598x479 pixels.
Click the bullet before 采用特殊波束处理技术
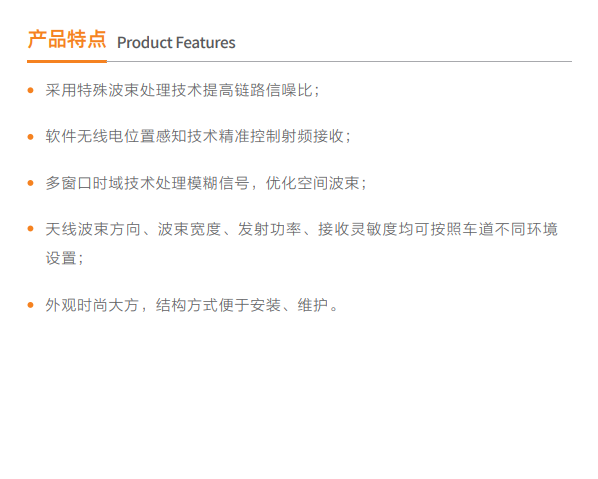(31, 90)
